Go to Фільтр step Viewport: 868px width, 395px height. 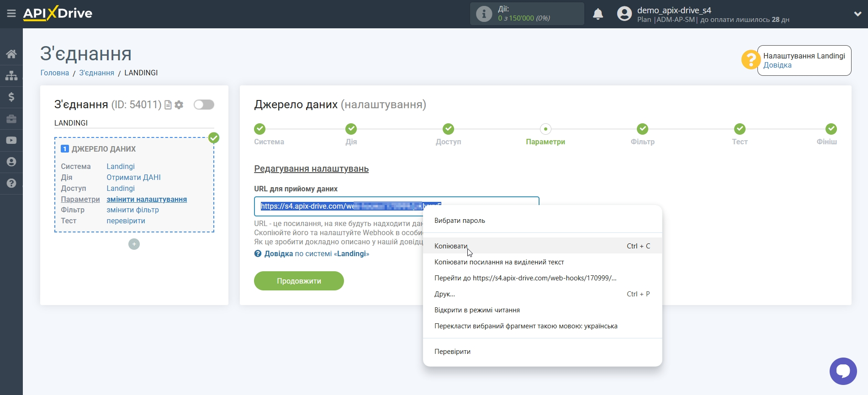click(x=643, y=129)
